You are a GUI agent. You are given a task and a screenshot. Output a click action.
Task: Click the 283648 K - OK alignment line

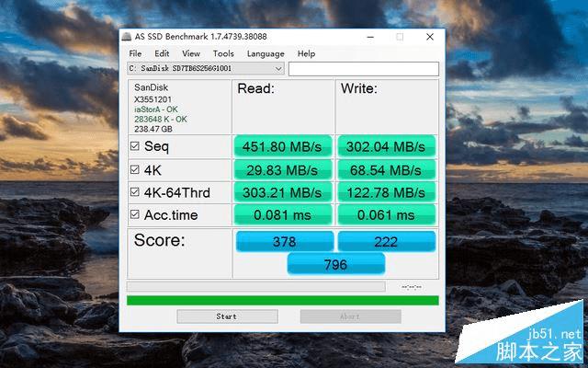[x=160, y=119]
